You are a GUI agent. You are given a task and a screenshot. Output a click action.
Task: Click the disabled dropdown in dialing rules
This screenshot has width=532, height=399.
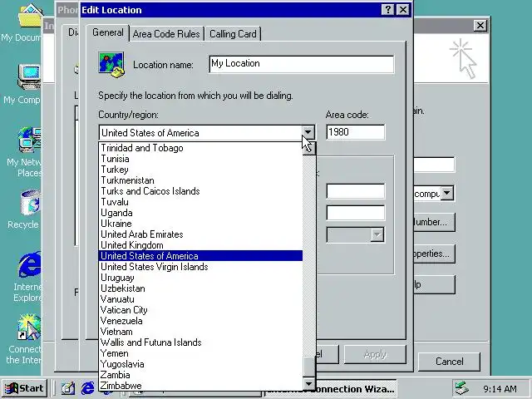[355, 234]
